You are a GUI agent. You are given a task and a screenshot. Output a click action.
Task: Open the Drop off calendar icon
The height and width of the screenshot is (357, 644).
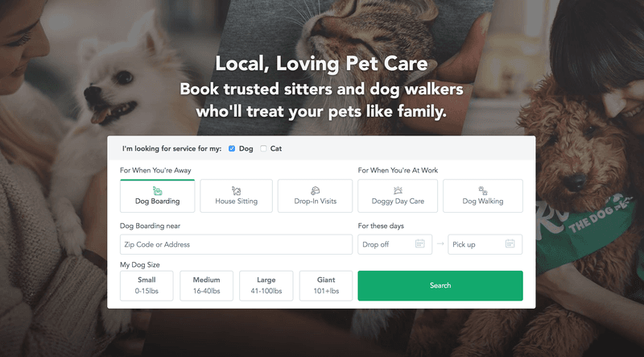[x=419, y=243]
